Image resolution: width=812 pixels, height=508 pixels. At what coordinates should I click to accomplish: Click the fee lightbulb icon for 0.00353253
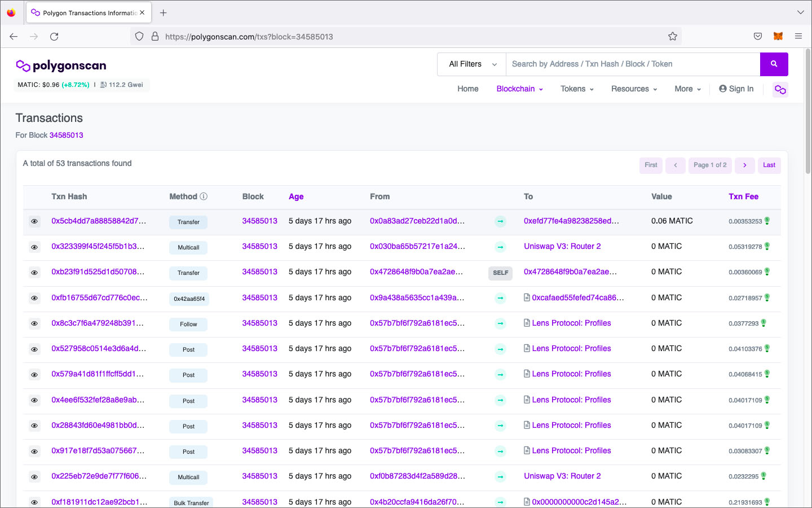tap(767, 221)
